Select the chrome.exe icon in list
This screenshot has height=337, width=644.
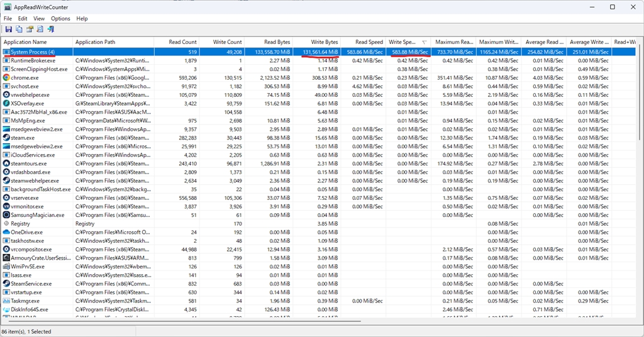click(x=6, y=78)
